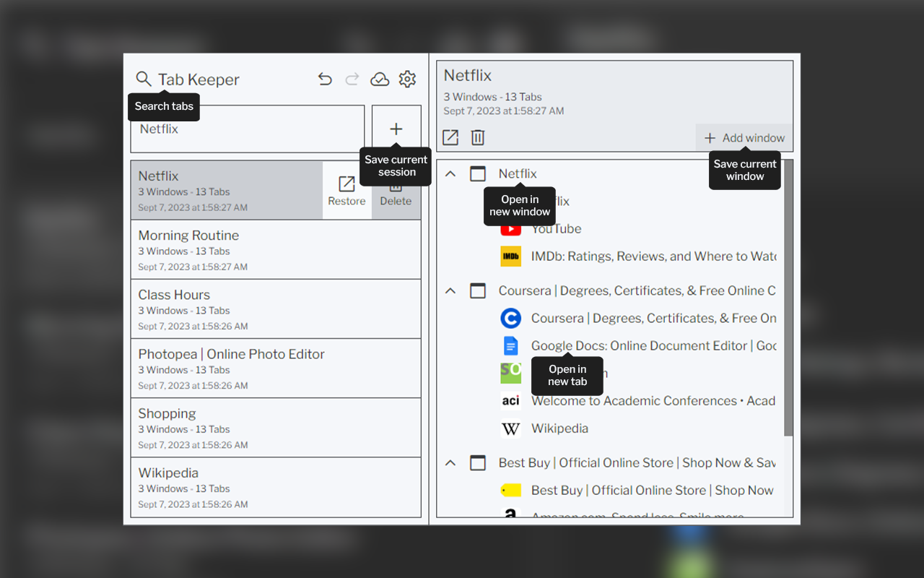Click window icon beside Netflix group
The width and height of the screenshot is (924, 578).
tap(478, 173)
